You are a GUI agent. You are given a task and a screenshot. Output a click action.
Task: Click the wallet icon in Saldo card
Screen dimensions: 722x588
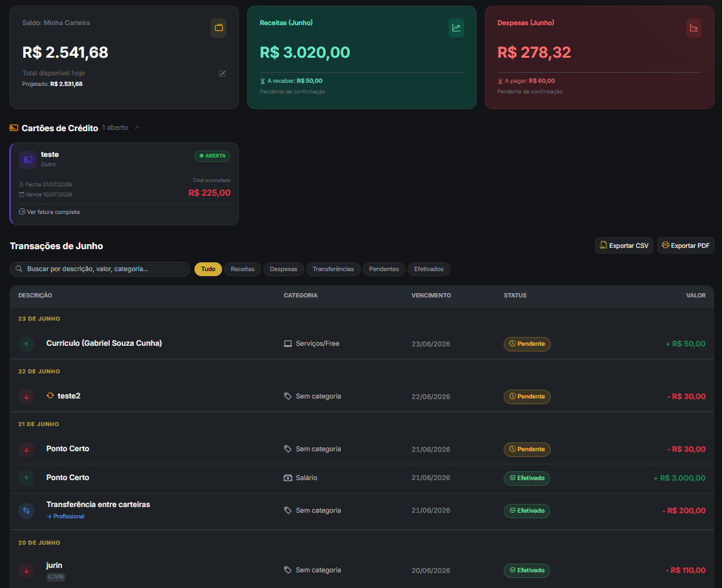(219, 28)
